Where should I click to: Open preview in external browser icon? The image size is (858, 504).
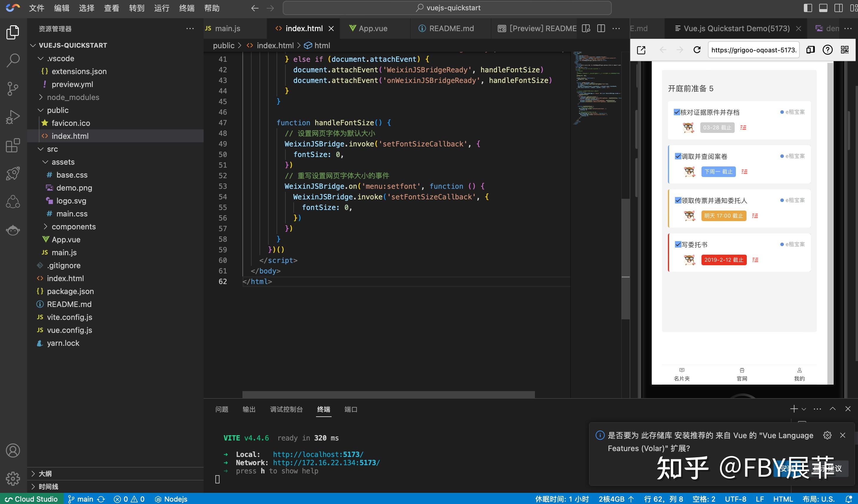click(x=641, y=50)
